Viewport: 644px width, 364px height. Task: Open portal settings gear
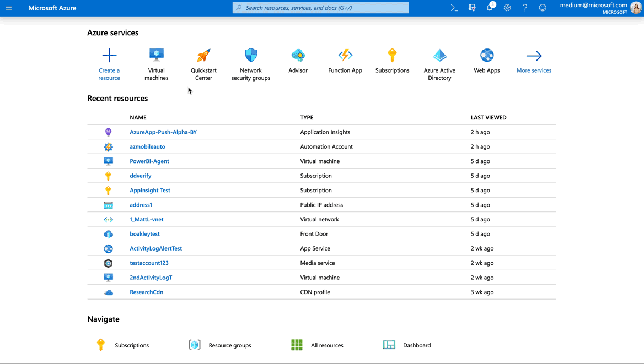pos(507,8)
